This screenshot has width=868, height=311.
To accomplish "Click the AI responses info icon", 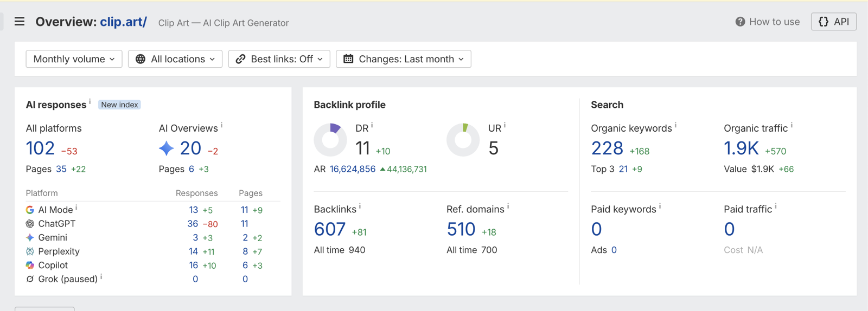I will [90, 101].
